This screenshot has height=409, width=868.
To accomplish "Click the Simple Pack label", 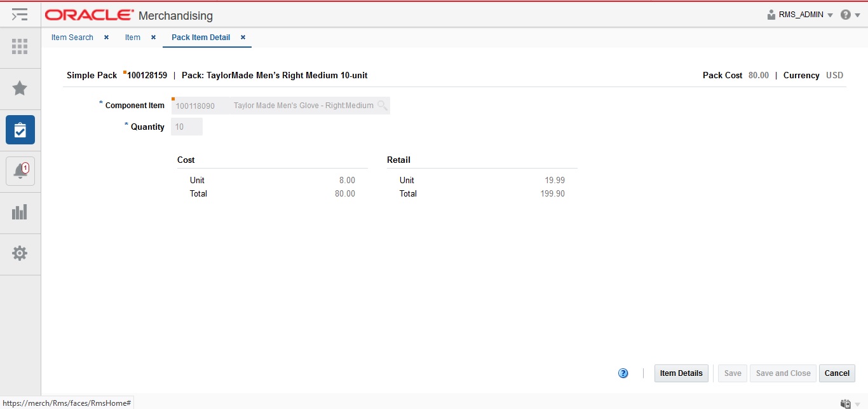I will 92,75.
